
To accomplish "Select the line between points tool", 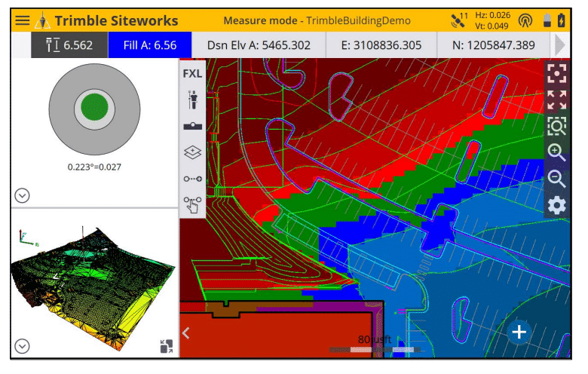I will (193, 179).
